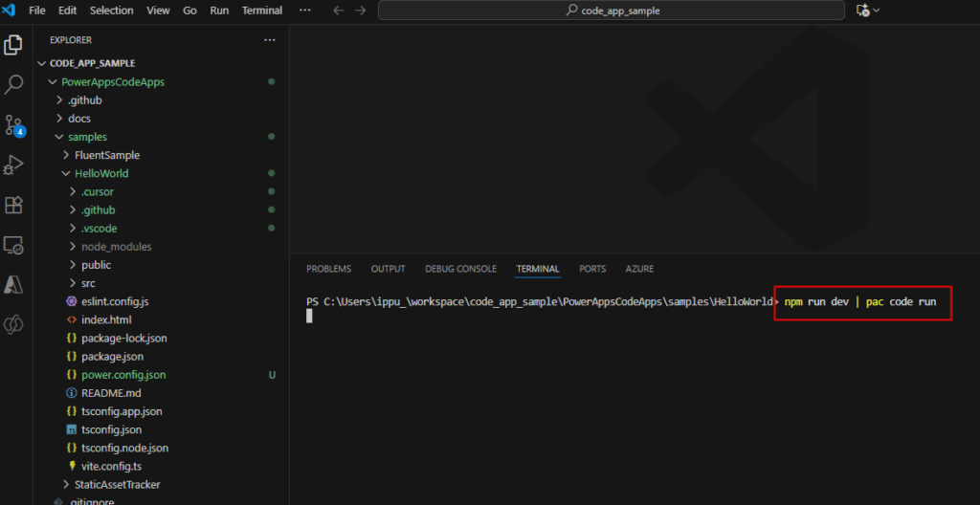Open the Edit menu
980x505 pixels.
pos(68,10)
